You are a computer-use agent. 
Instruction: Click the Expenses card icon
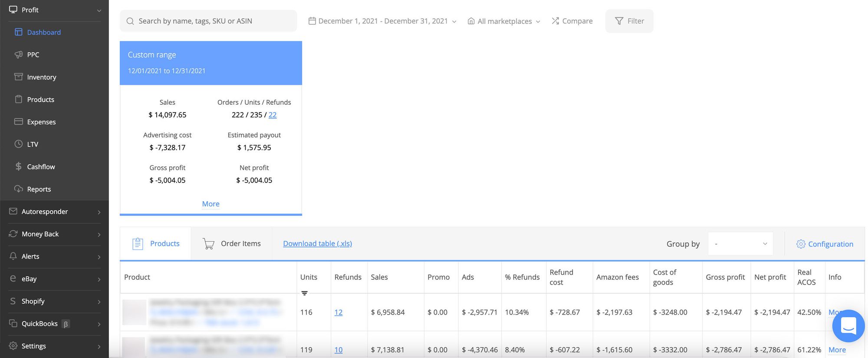click(18, 122)
